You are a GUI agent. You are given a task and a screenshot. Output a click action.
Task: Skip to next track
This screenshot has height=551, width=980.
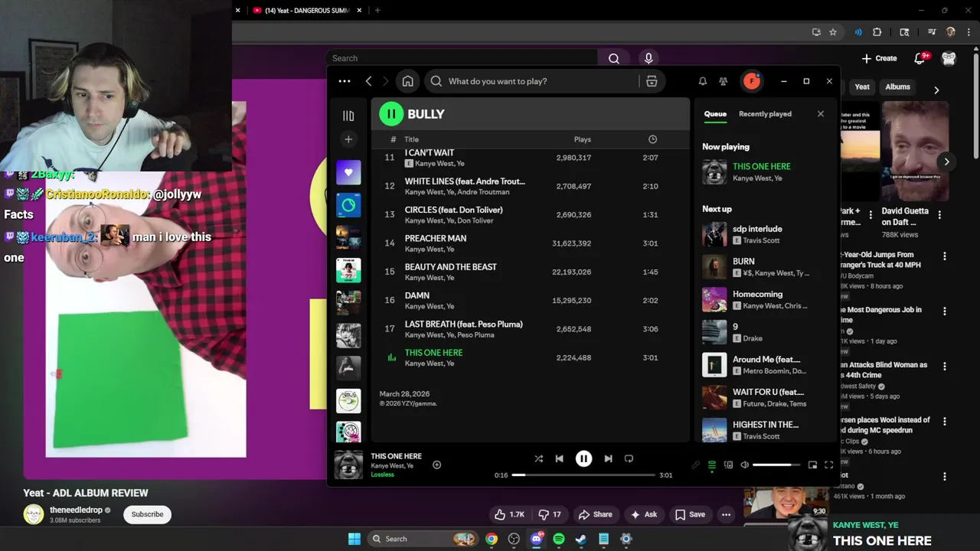[608, 458]
